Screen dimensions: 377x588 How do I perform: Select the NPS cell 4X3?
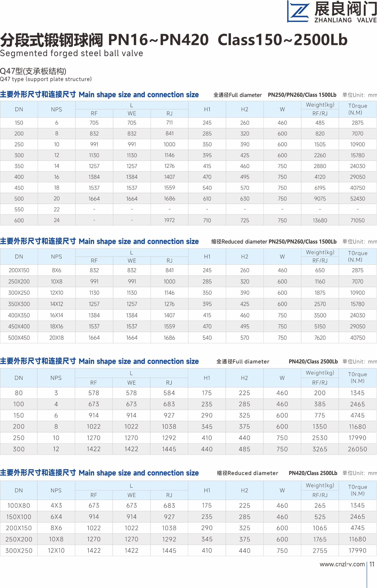(56, 506)
